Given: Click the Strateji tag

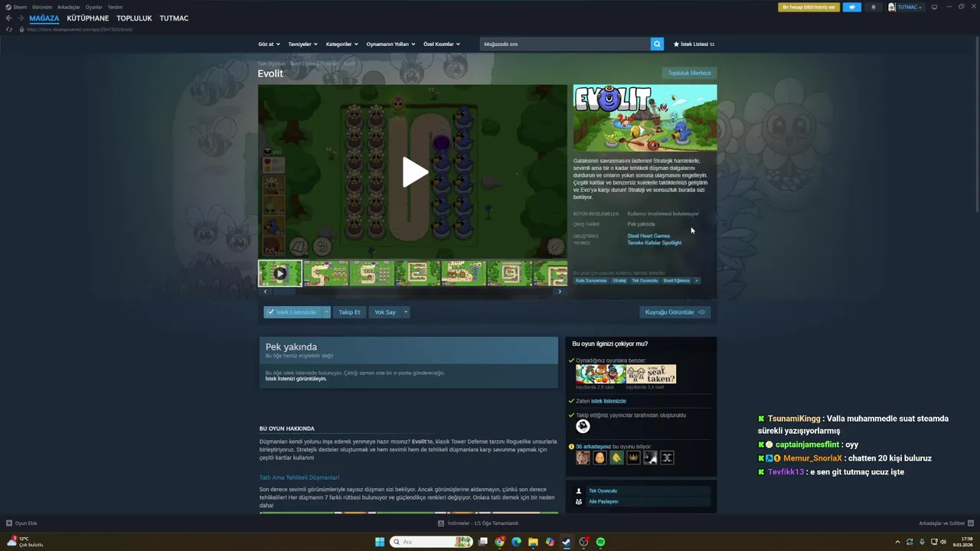Looking at the screenshot, I should click(619, 281).
